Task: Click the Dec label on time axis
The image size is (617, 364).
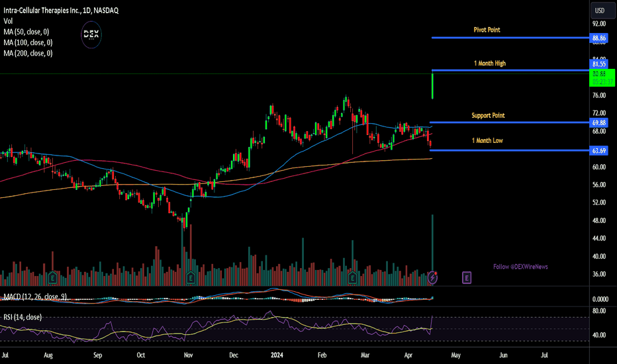Action: 234,355
